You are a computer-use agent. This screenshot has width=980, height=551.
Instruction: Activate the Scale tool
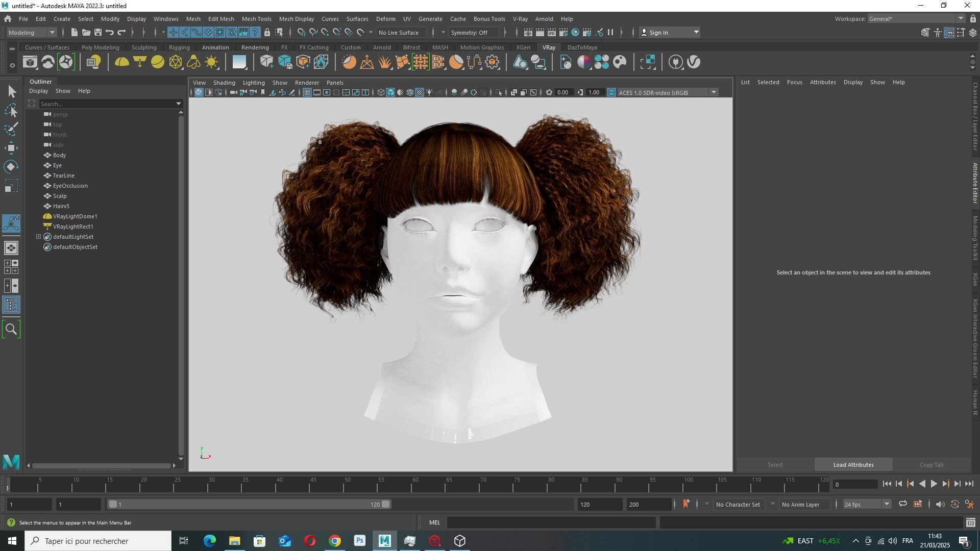click(11, 186)
